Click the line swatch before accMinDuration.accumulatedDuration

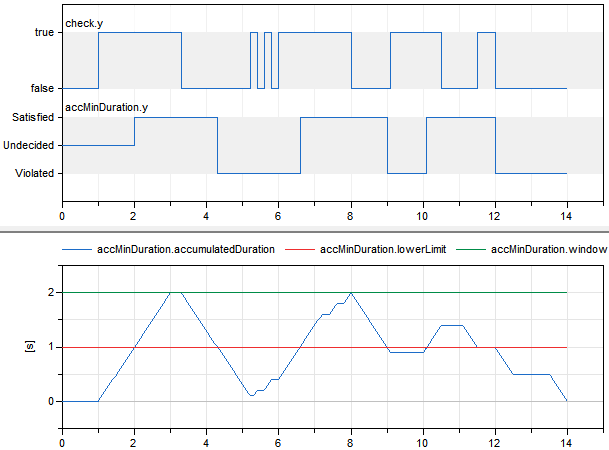(76, 249)
